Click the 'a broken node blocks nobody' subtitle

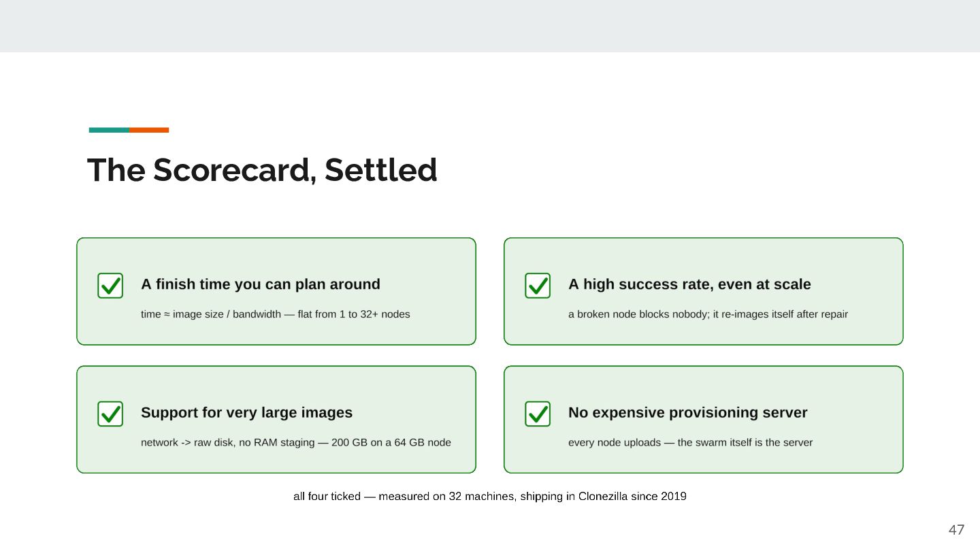pyautogui.click(x=708, y=314)
